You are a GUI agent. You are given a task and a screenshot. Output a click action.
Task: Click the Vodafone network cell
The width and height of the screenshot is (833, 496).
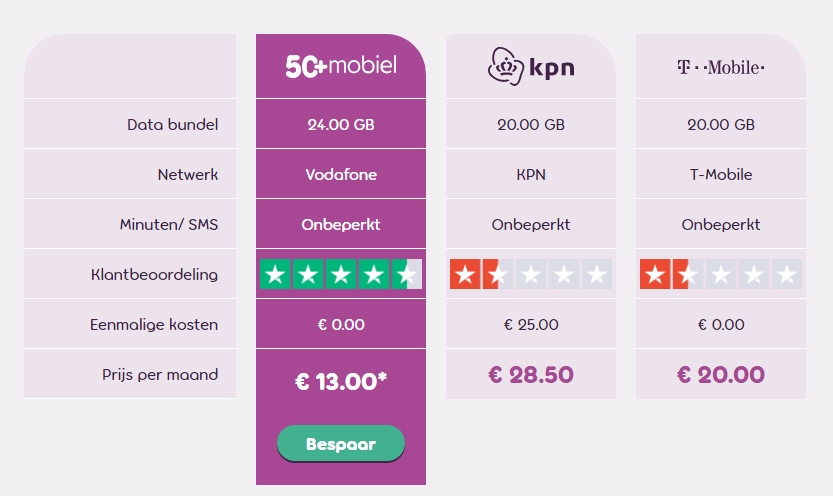point(341,174)
